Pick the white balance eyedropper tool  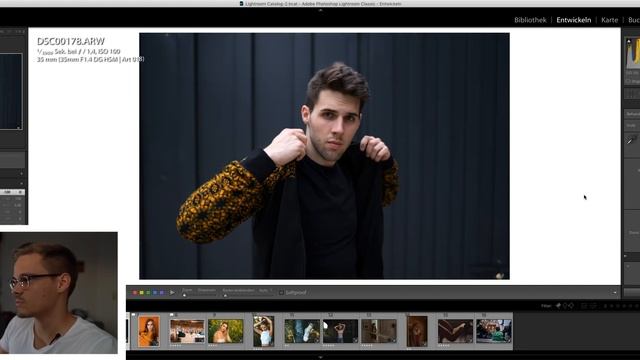(x=631, y=140)
